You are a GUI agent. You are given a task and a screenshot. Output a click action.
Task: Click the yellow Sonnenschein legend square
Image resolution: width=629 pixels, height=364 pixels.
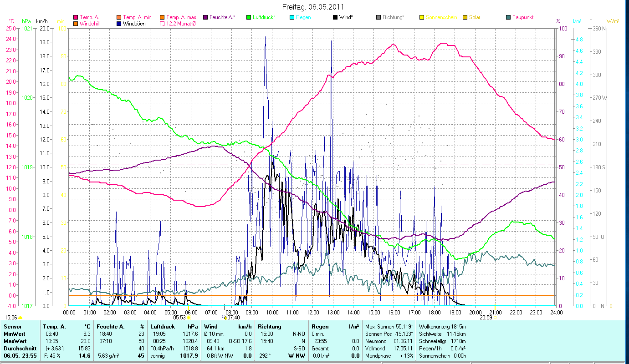(x=421, y=17)
